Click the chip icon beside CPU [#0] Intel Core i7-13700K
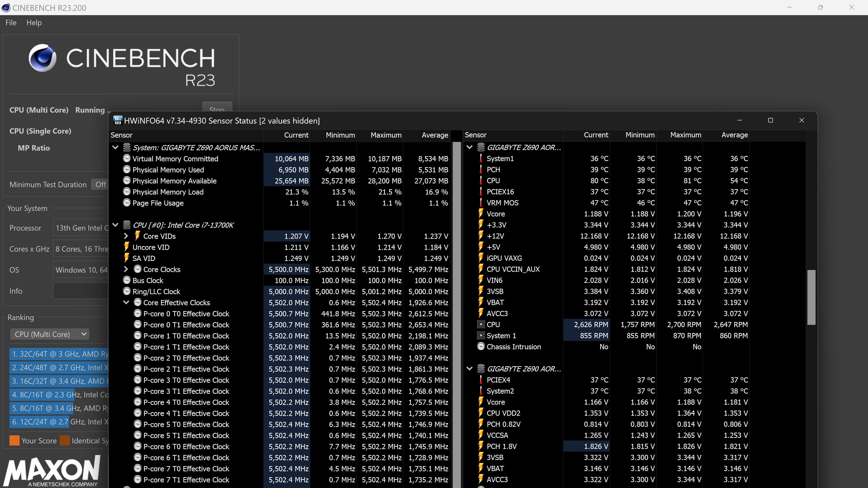This screenshot has height=488, width=868. pyautogui.click(x=127, y=225)
